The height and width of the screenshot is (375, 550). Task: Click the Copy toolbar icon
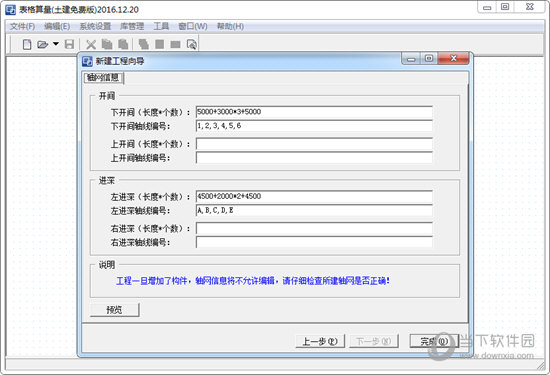pos(107,44)
